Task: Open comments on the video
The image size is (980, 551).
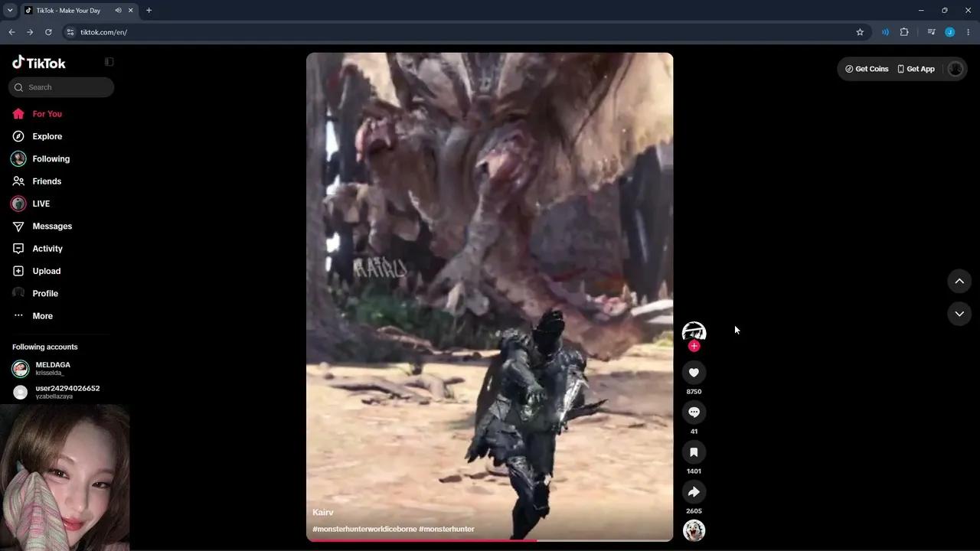Action: point(694,412)
